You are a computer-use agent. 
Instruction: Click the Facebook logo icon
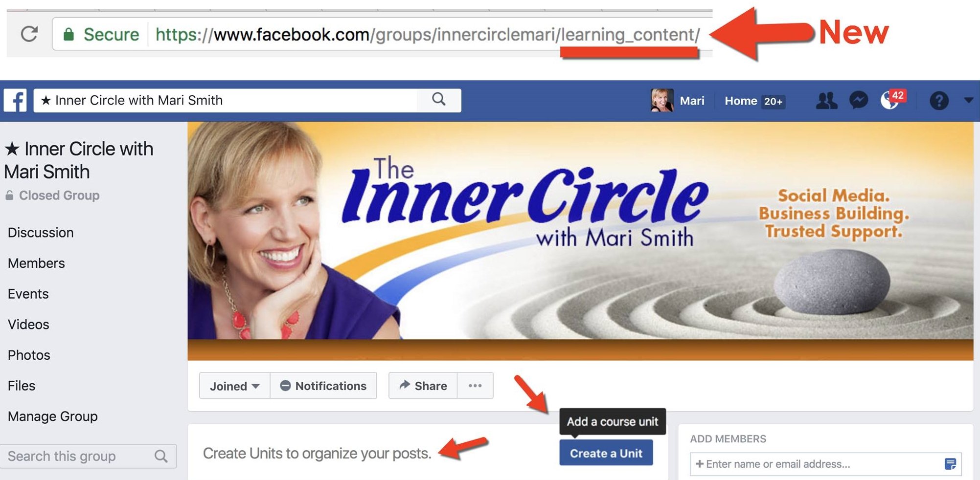pyautogui.click(x=15, y=100)
